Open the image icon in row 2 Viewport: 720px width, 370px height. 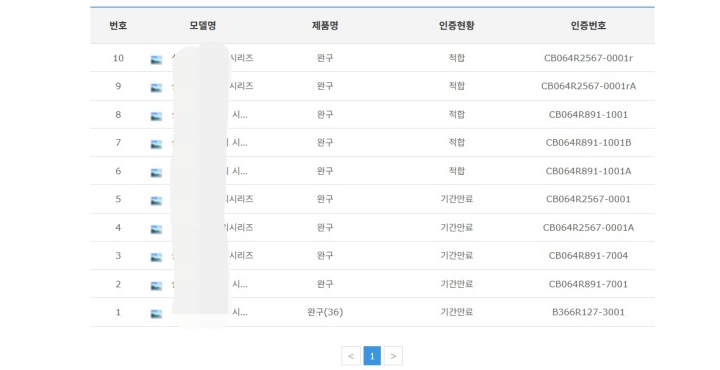156,286
